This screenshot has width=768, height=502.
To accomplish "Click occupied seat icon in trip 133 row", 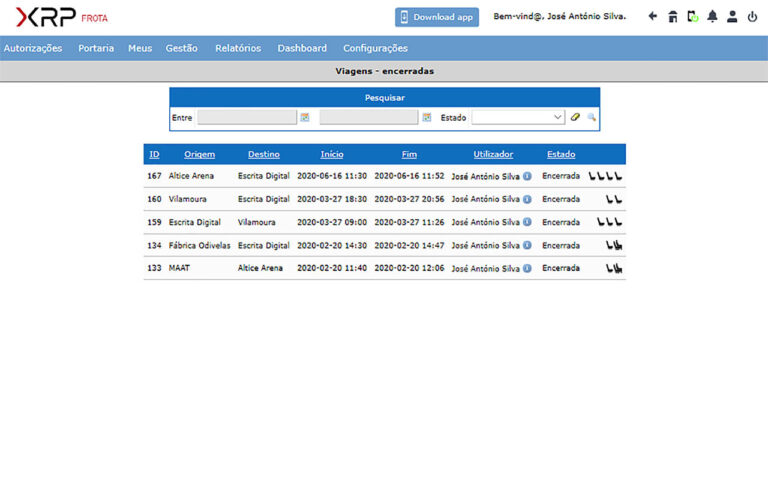I will coord(618,268).
